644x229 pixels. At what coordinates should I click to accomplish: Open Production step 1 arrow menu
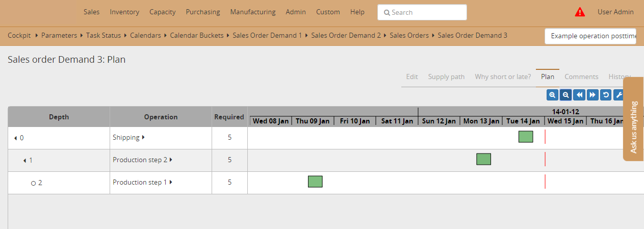171,182
